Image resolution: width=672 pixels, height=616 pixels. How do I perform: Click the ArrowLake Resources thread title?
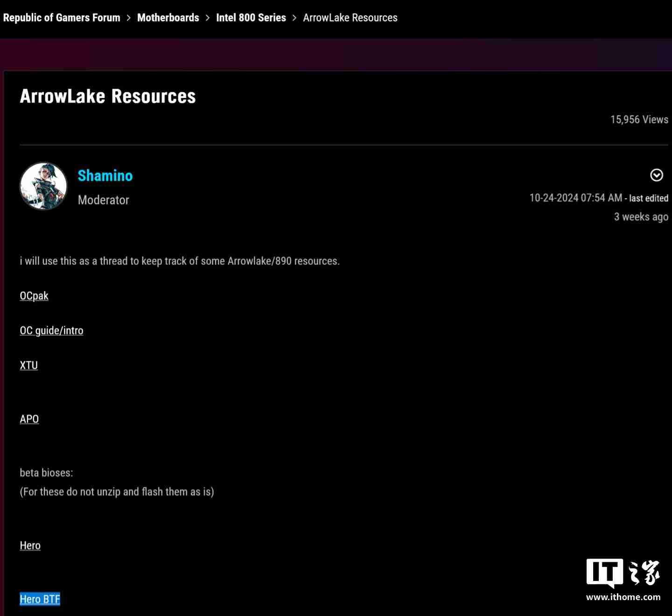(x=108, y=96)
